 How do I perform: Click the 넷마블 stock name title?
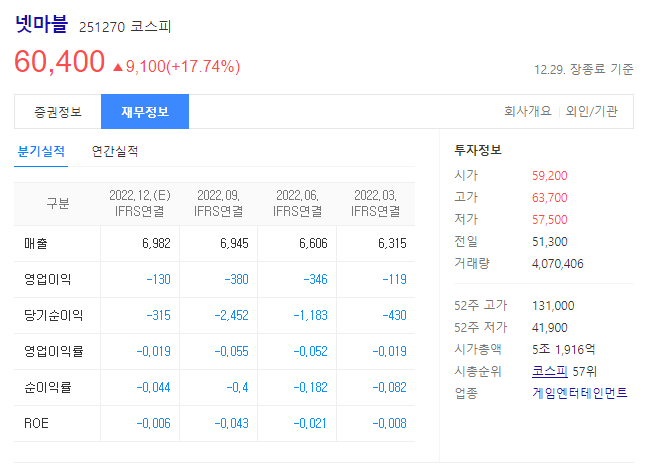click(x=41, y=24)
